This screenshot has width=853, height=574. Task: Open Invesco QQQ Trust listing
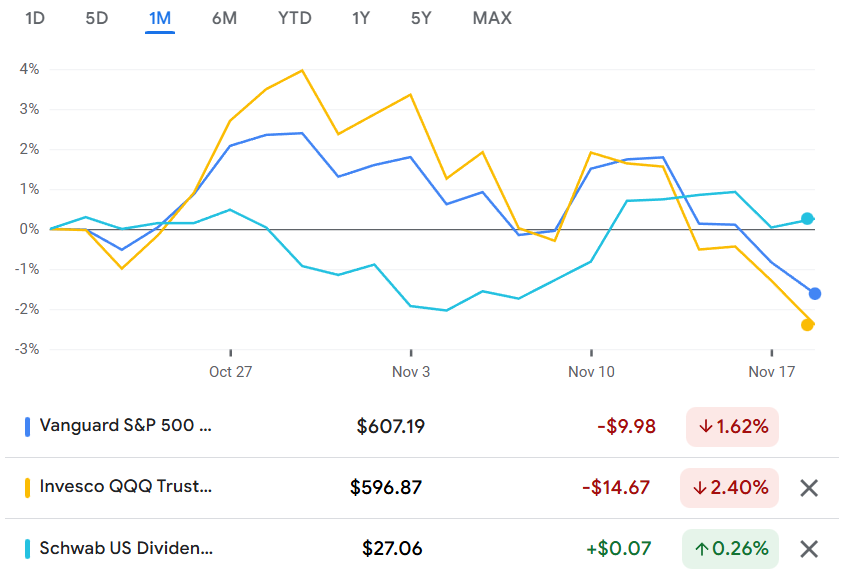[126, 487]
